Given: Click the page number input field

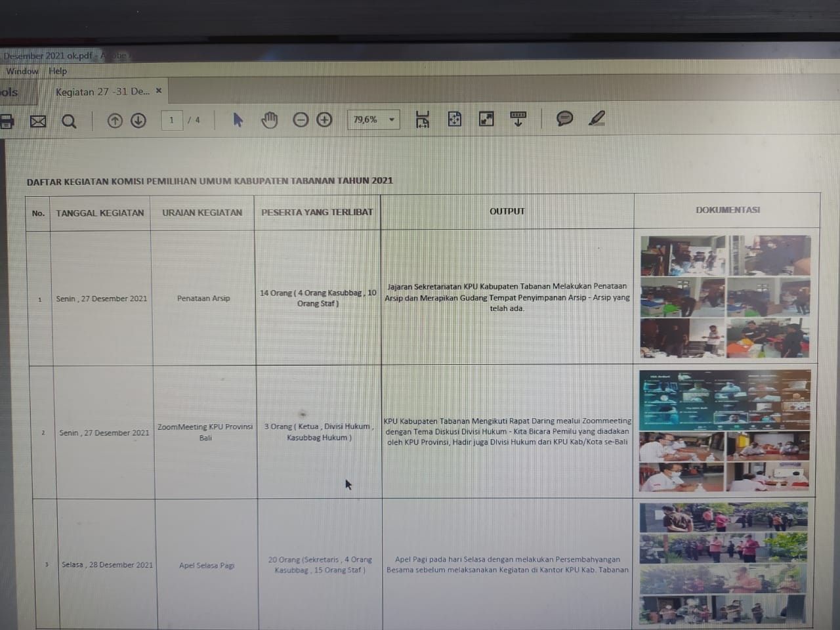Looking at the screenshot, I should 172,120.
